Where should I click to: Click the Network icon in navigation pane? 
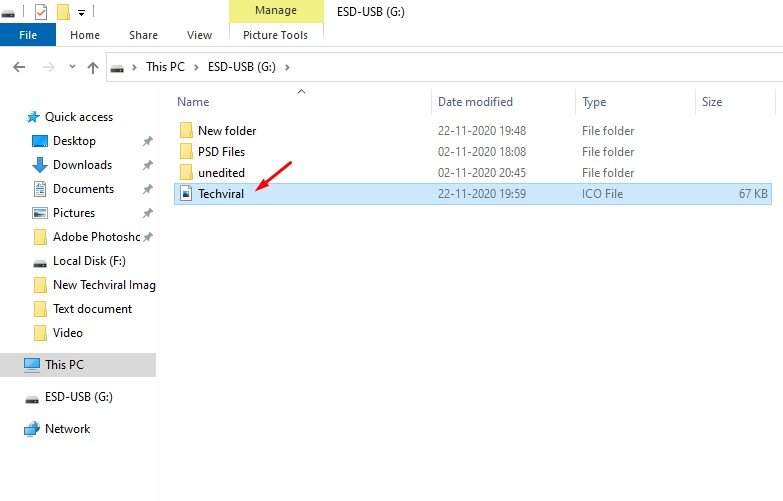click(x=31, y=429)
